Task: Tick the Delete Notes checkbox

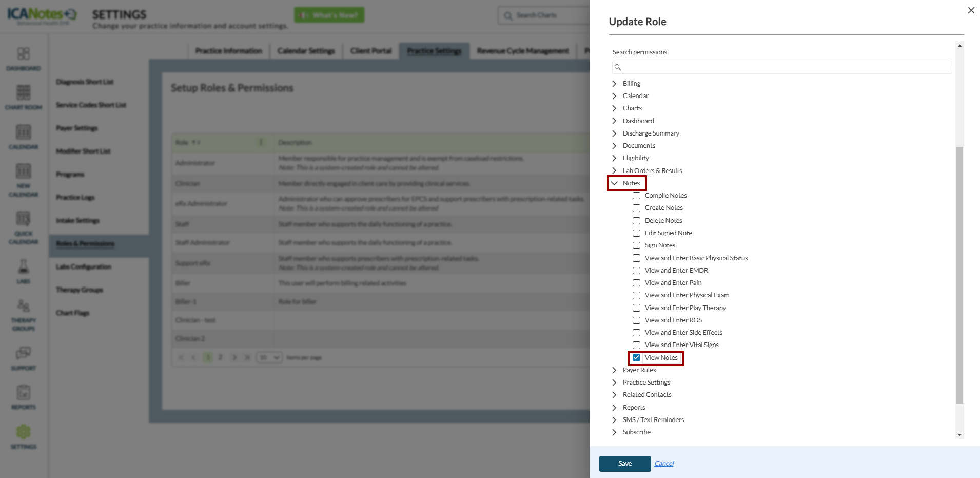Action: click(x=636, y=221)
